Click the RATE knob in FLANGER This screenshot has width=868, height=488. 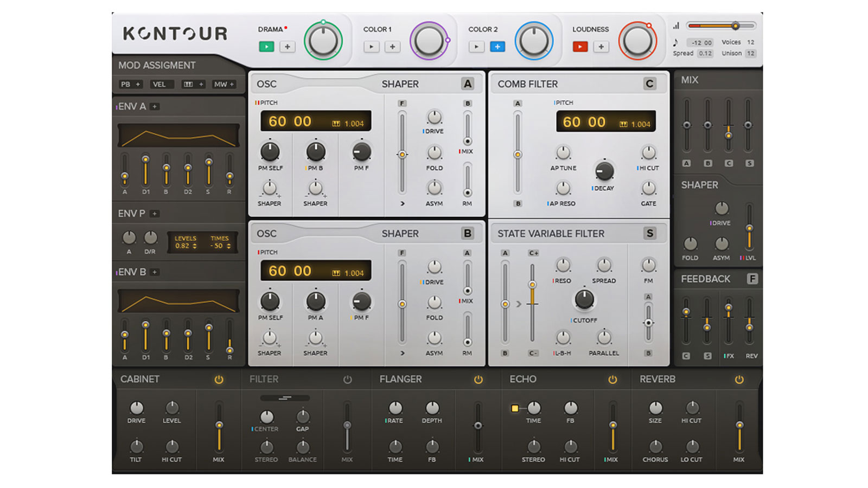click(x=395, y=408)
